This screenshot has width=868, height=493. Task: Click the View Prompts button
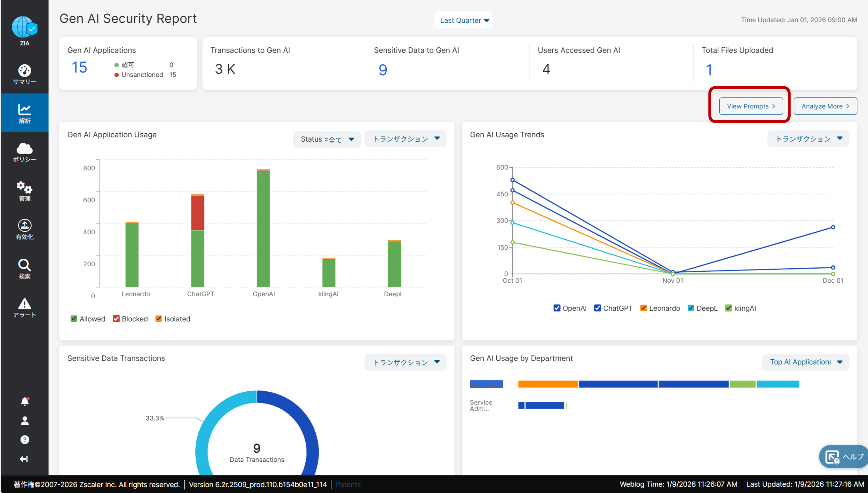point(751,106)
